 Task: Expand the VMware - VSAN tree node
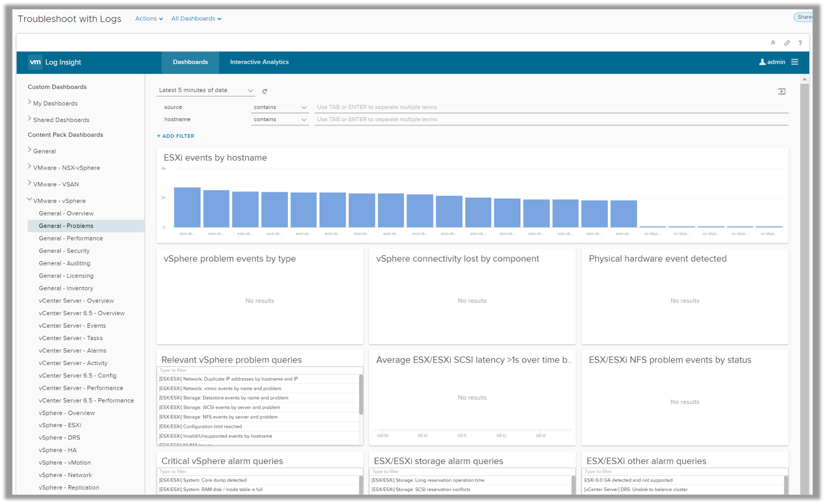coord(29,183)
